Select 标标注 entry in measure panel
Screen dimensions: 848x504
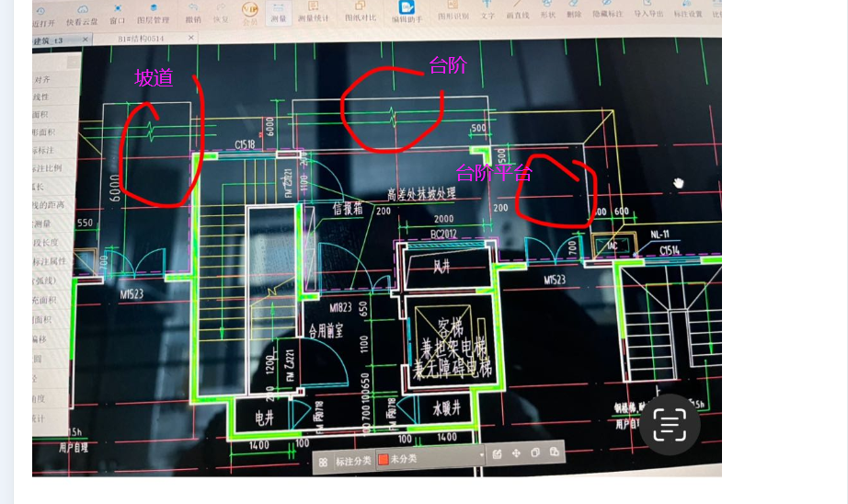[43, 150]
